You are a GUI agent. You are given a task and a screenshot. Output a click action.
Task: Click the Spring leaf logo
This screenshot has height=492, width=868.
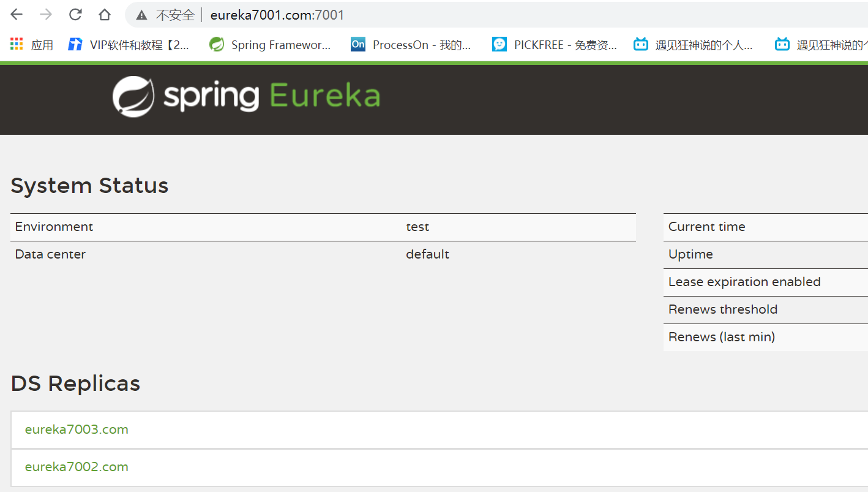click(x=133, y=96)
